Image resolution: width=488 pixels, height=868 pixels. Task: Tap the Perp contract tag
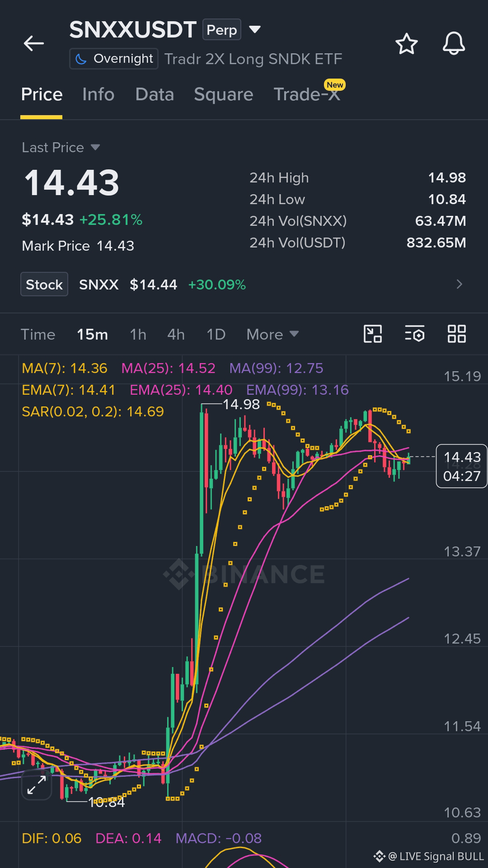(x=221, y=30)
